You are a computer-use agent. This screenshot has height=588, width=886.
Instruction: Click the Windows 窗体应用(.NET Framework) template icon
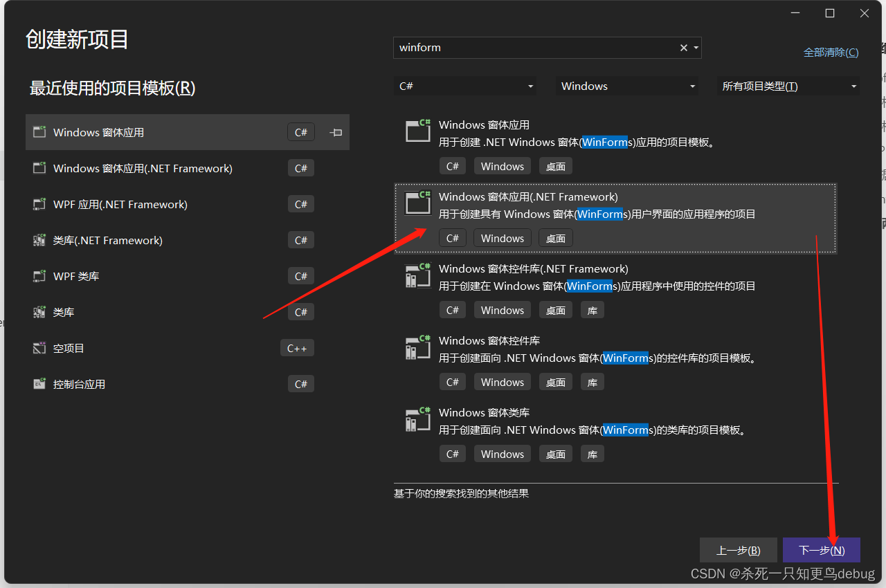[x=418, y=203]
